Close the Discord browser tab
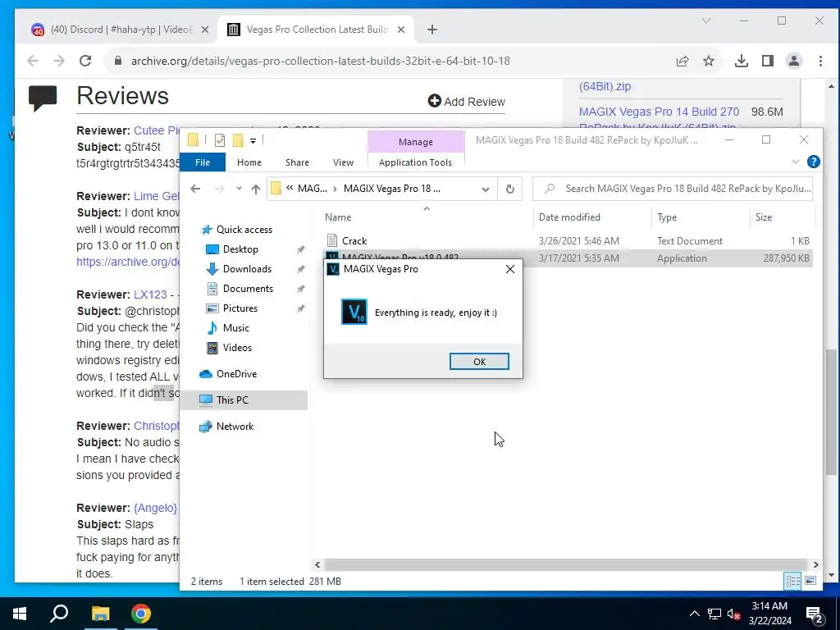Viewport: 840px width, 630px height. pos(204,30)
